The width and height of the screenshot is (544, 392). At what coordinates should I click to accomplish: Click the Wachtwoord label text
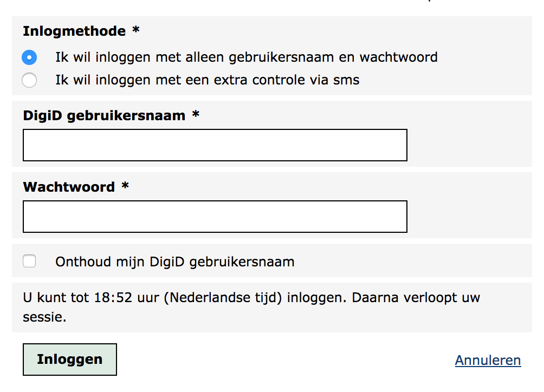[x=66, y=187]
